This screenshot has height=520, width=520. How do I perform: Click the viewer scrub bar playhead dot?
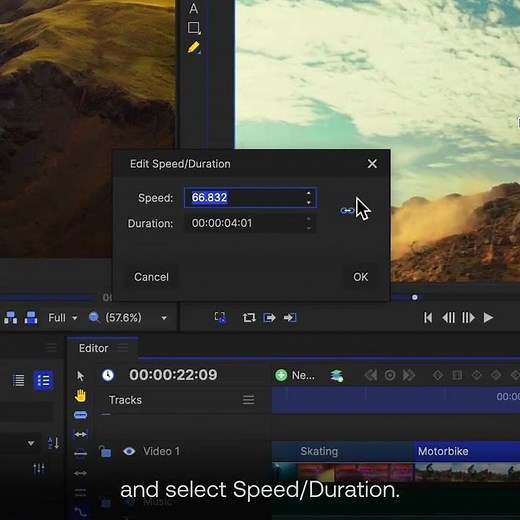(x=415, y=297)
